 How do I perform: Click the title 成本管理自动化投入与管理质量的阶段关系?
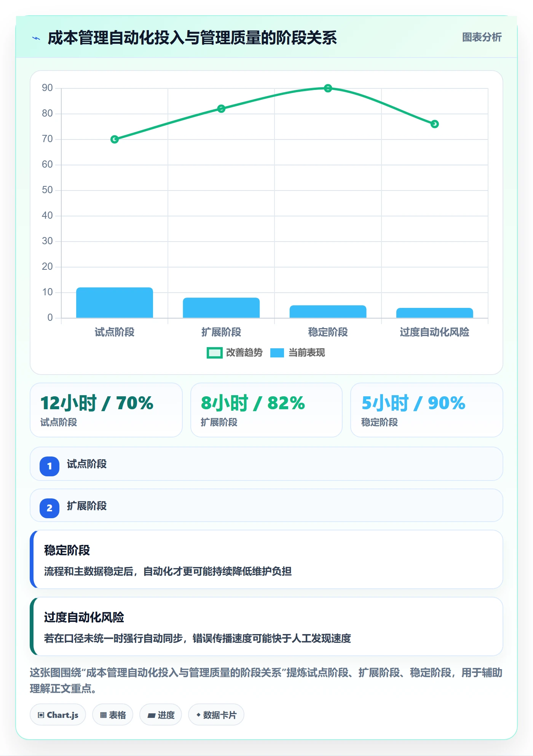pos(192,38)
